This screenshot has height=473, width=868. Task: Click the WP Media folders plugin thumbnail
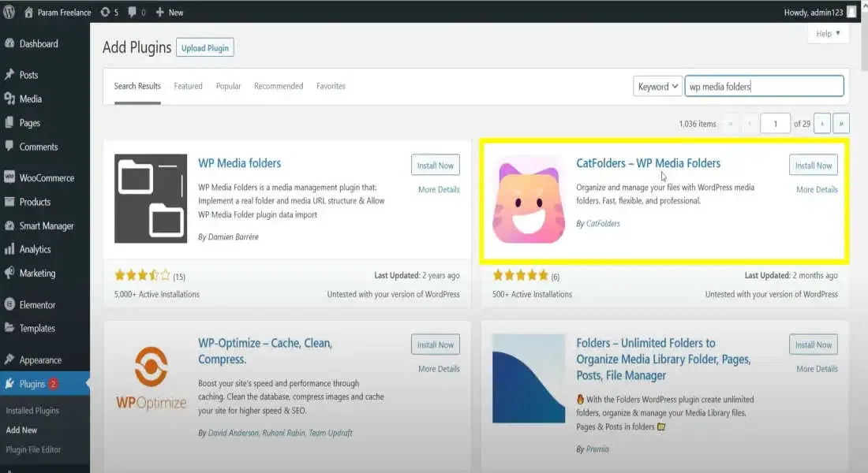pyautogui.click(x=151, y=199)
